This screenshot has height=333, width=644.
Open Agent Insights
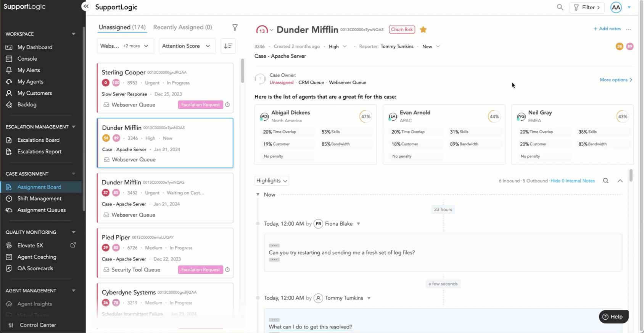[34, 304]
